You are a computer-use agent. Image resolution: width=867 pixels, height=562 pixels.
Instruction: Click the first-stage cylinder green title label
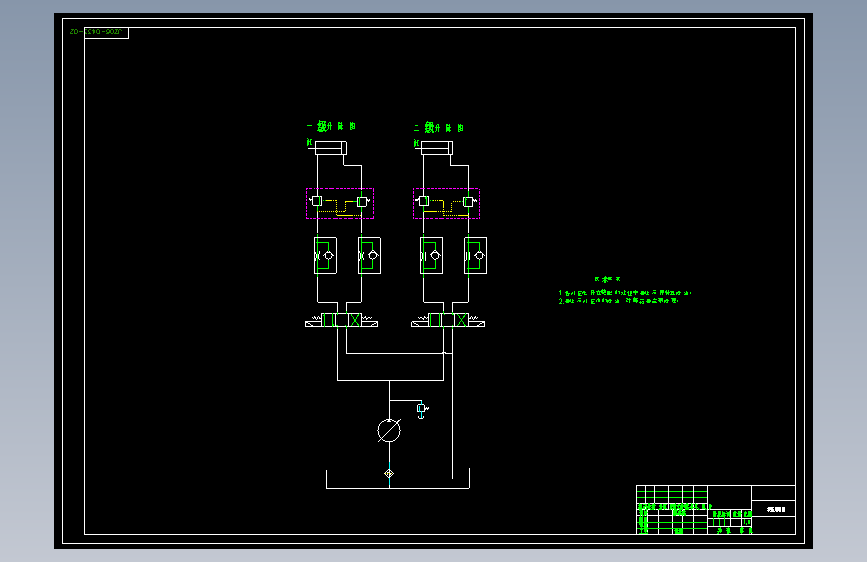331,127
